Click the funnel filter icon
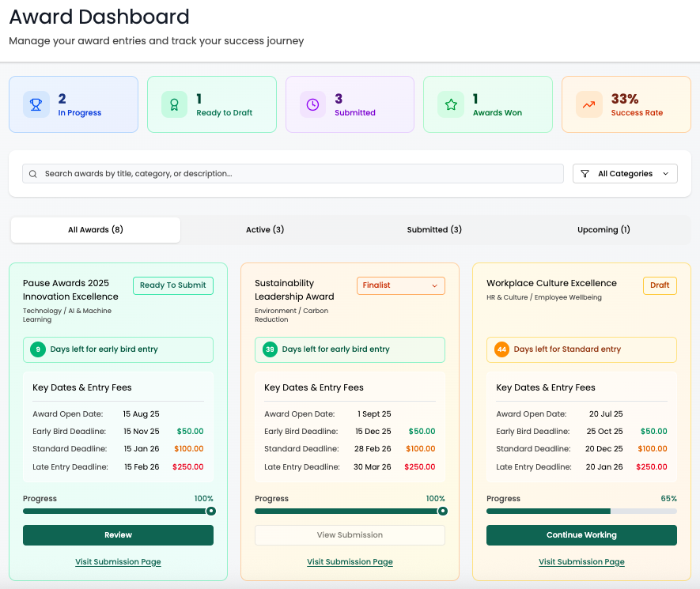 pos(585,174)
